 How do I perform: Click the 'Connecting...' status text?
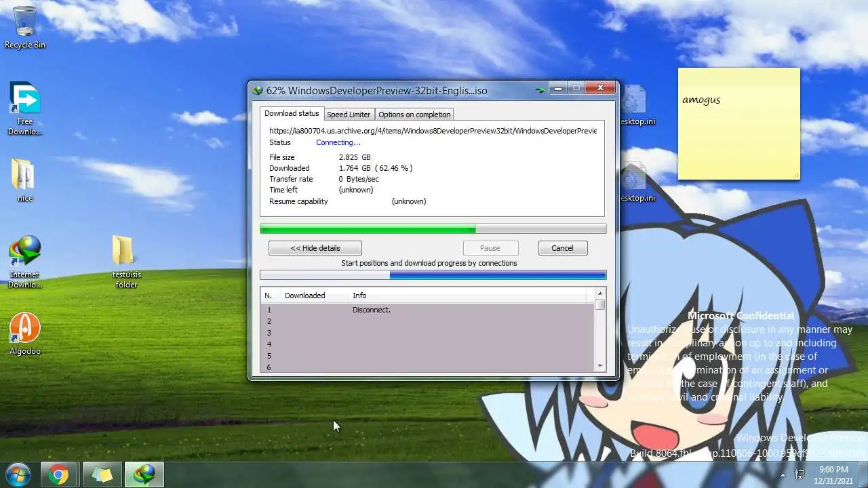coord(338,142)
